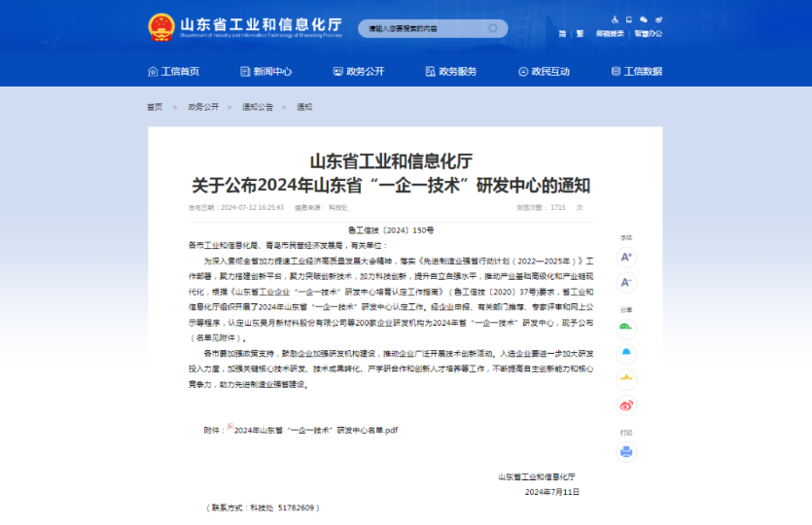This screenshot has width=812, height=525.
Task: Open the mobile version icon in the header
Action: pyautogui.click(x=628, y=19)
